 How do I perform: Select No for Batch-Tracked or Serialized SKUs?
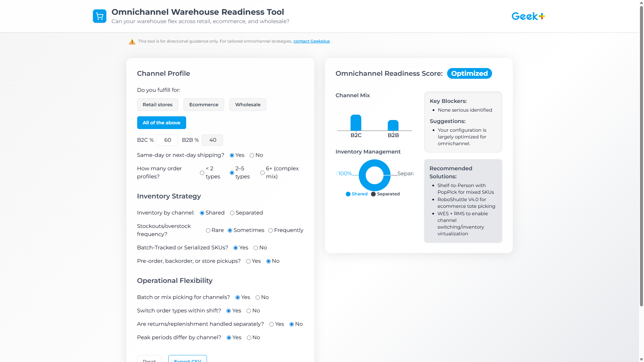(256, 248)
